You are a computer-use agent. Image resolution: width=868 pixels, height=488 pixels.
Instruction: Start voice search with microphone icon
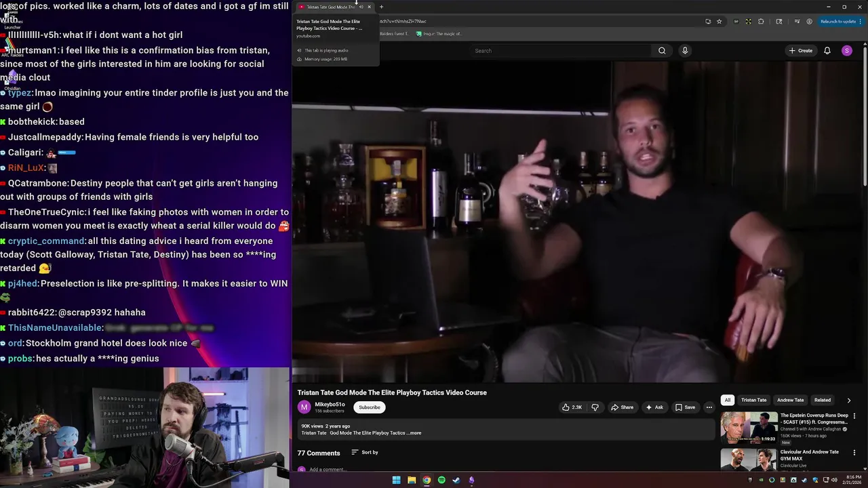(x=685, y=51)
